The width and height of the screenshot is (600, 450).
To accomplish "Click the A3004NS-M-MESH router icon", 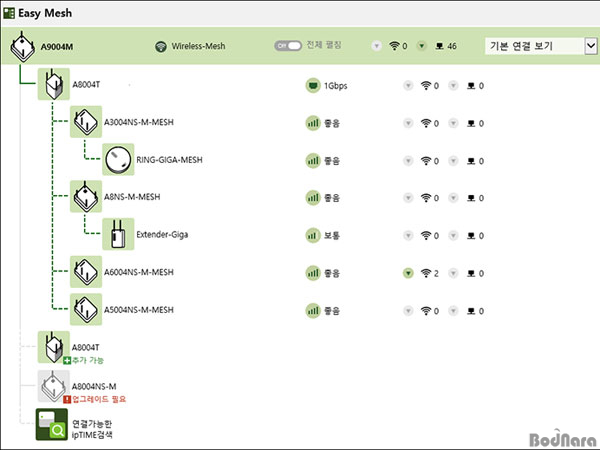I will tap(85, 123).
